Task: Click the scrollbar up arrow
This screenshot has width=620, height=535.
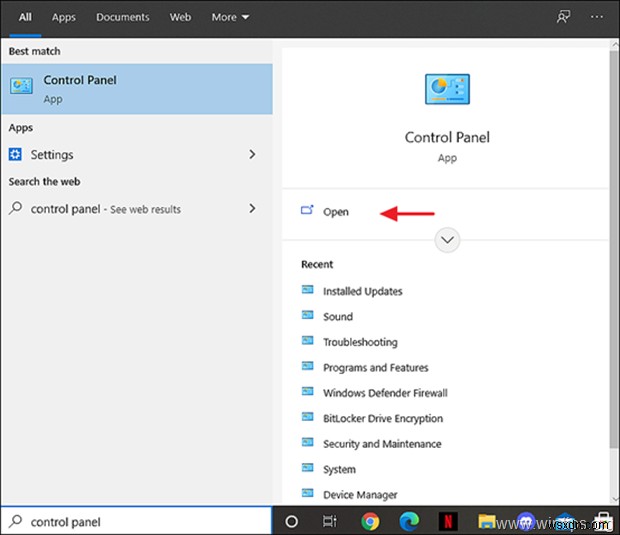Action: click(x=615, y=43)
